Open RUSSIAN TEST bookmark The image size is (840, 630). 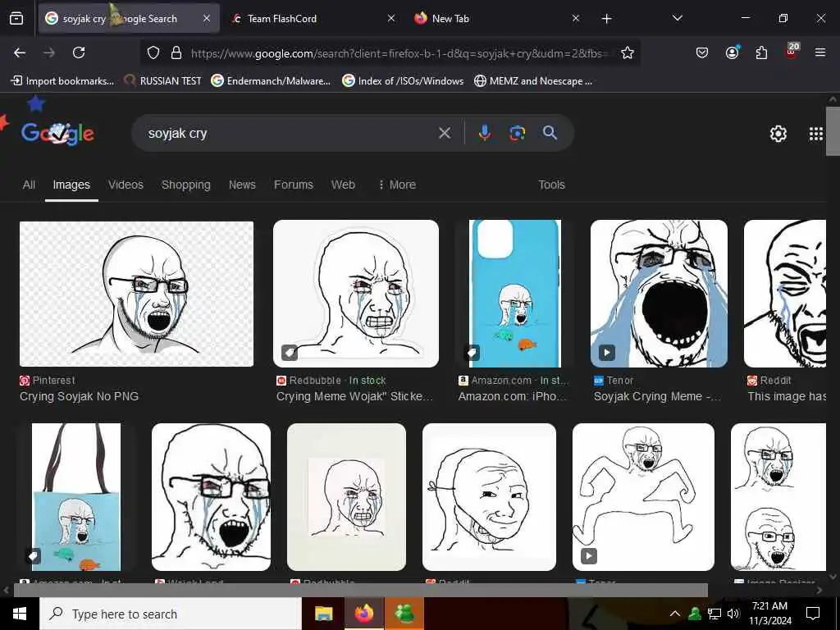tap(162, 81)
